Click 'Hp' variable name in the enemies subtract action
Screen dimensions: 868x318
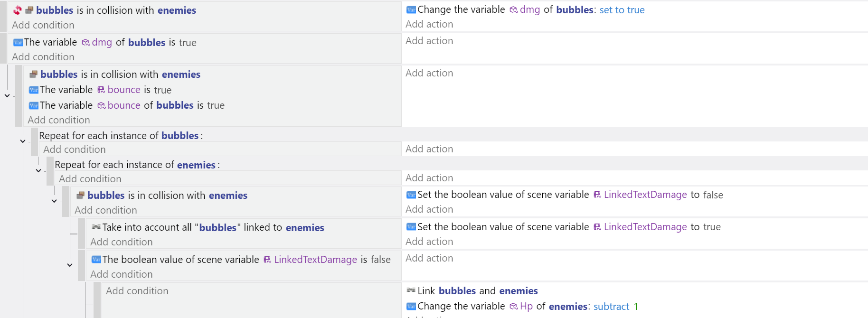(x=526, y=307)
